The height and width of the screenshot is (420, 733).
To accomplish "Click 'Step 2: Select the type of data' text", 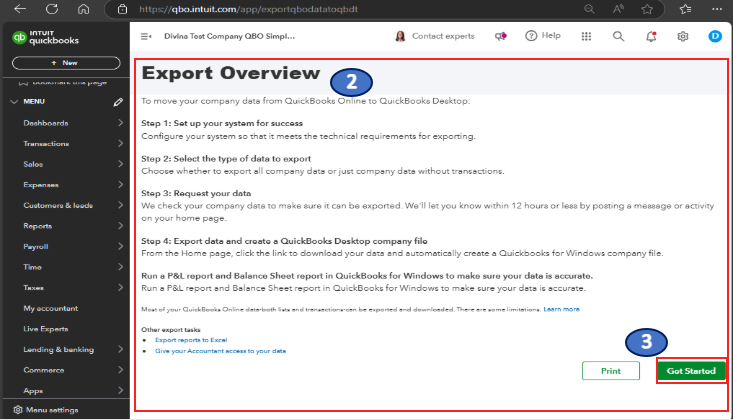I will pyautogui.click(x=226, y=159).
